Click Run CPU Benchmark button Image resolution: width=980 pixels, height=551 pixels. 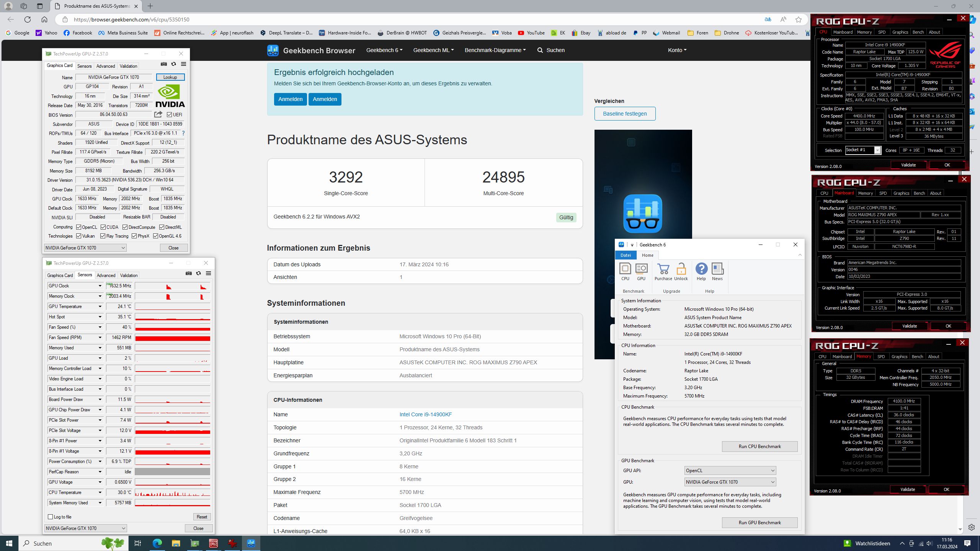[759, 447]
